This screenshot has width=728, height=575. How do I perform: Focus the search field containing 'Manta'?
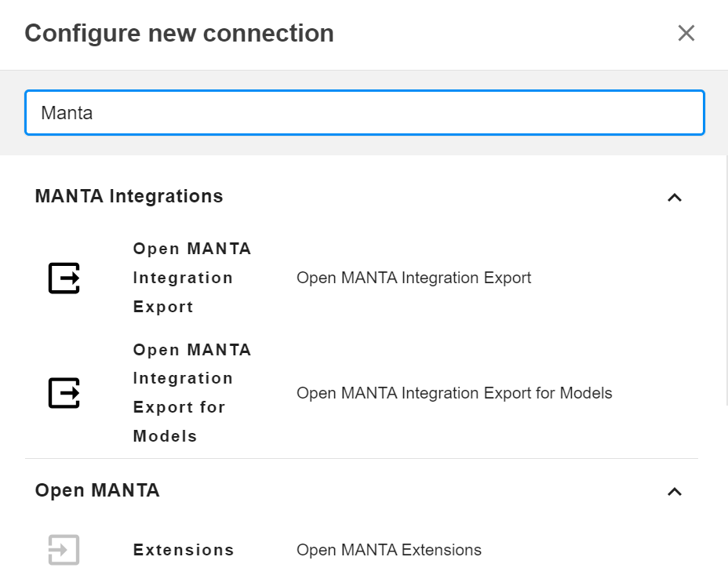[364, 113]
